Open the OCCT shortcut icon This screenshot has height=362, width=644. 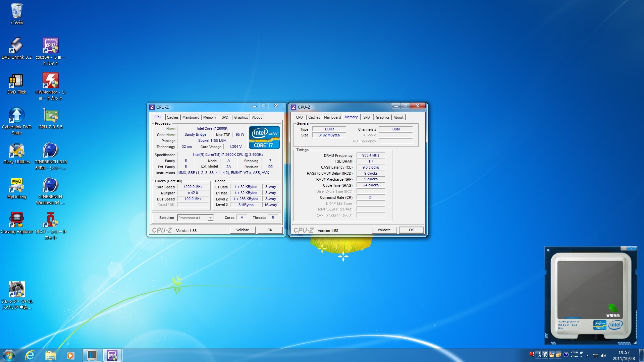tap(50, 220)
